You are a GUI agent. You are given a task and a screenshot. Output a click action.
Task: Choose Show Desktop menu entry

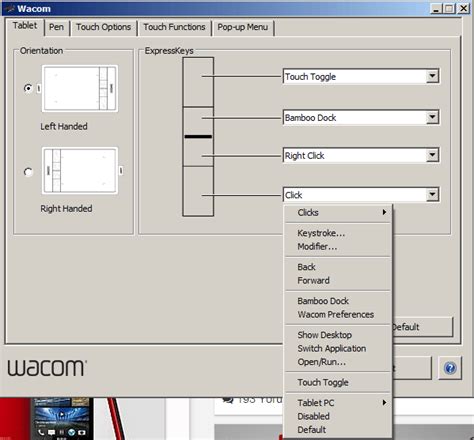338,335
